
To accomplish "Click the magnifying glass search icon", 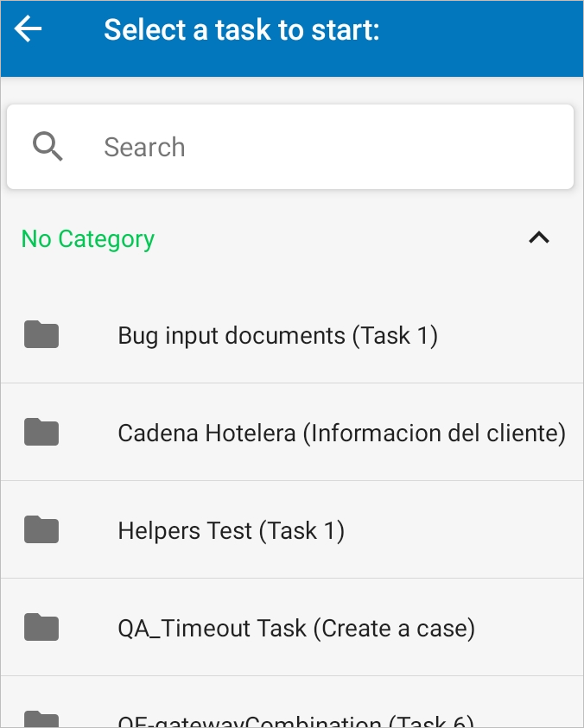I will coord(48,147).
